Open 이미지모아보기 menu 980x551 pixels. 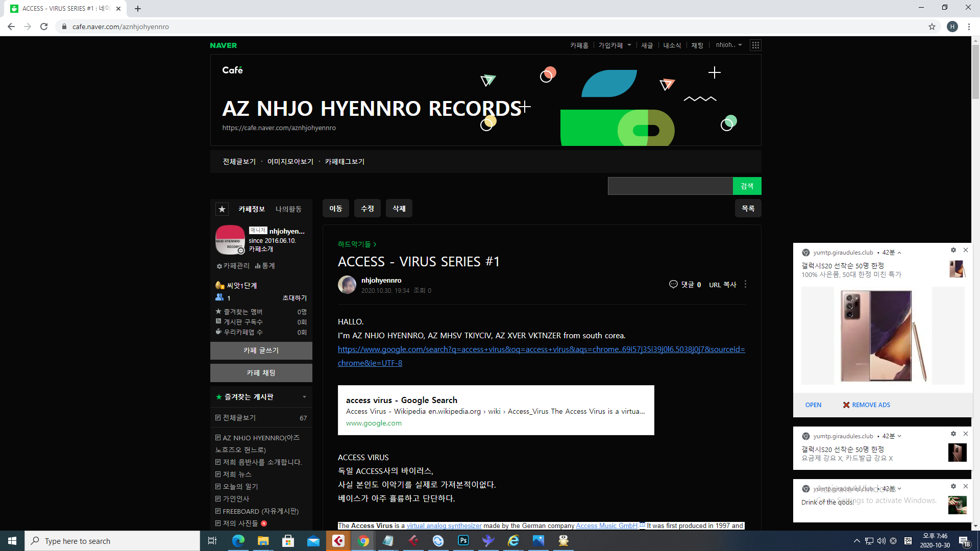290,162
